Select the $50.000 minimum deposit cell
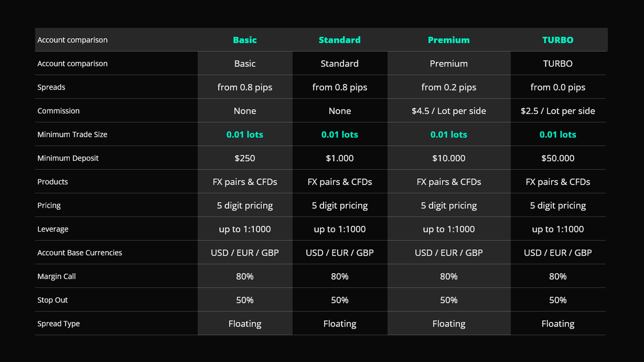Image resolution: width=644 pixels, height=362 pixels. pos(558,158)
